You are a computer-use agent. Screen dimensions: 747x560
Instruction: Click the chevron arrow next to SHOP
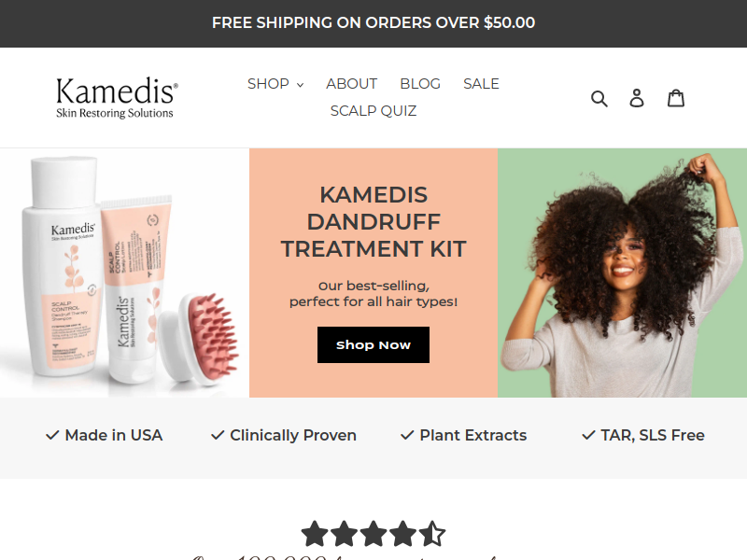[x=300, y=85]
